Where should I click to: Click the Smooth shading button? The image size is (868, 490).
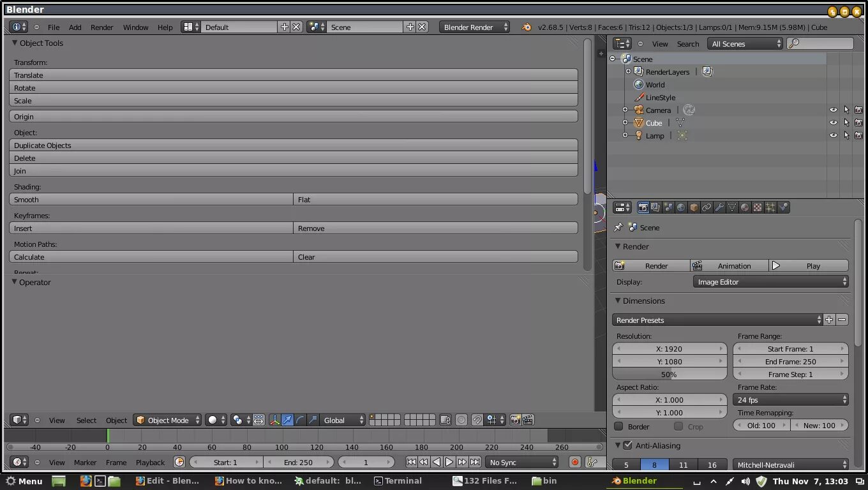[151, 200]
